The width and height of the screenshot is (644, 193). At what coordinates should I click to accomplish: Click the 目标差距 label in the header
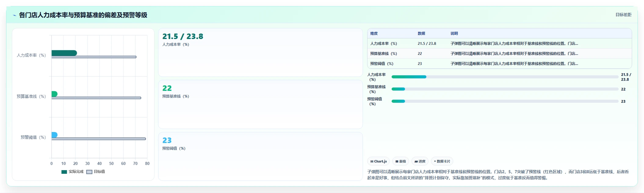[x=623, y=15]
